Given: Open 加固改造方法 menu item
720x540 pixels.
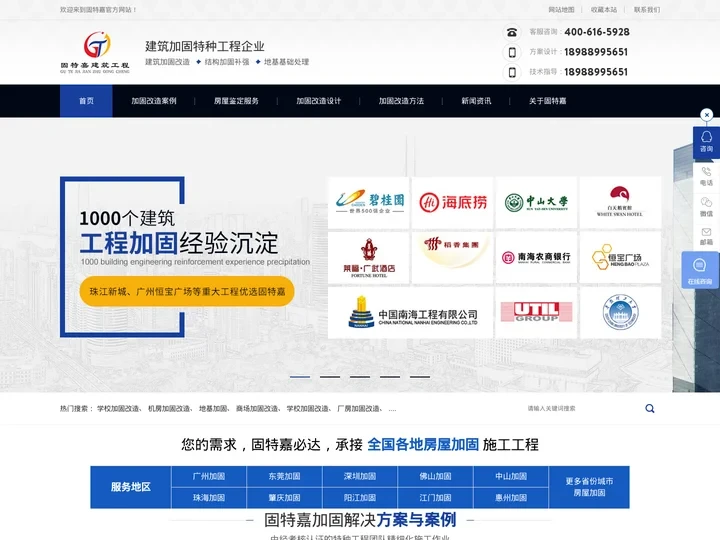Looking at the screenshot, I should 401,101.
